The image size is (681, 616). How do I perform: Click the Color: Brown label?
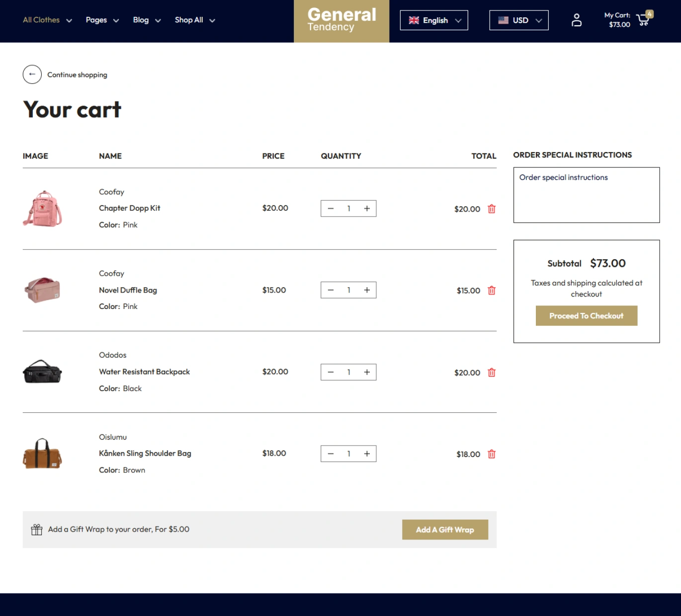pyautogui.click(x=122, y=470)
